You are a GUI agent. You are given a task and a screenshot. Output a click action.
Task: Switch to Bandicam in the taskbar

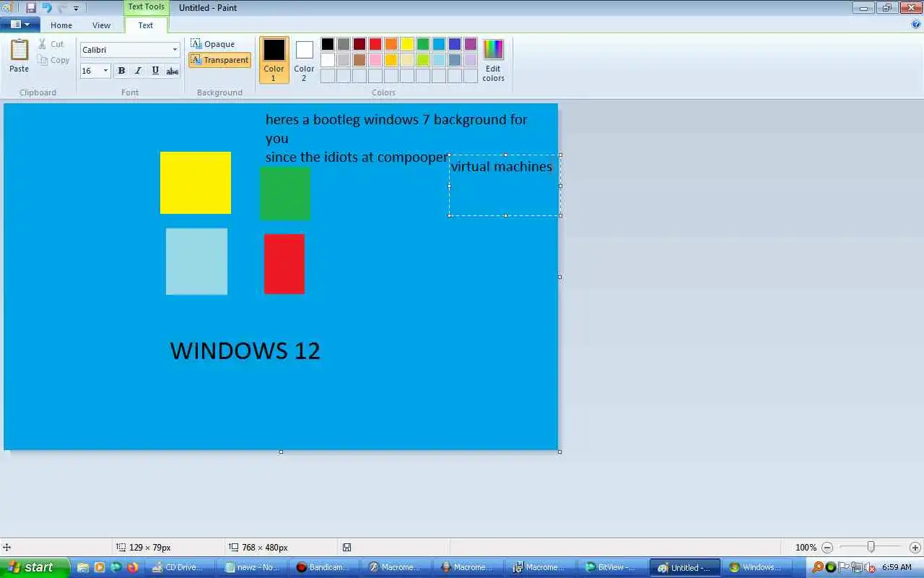pyautogui.click(x=324, y=568)
